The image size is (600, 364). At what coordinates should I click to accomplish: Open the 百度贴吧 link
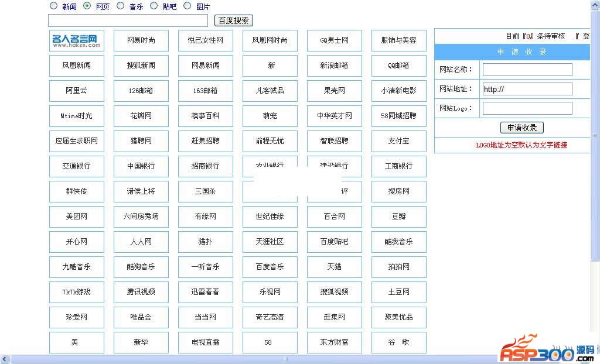tap(335, 242)
